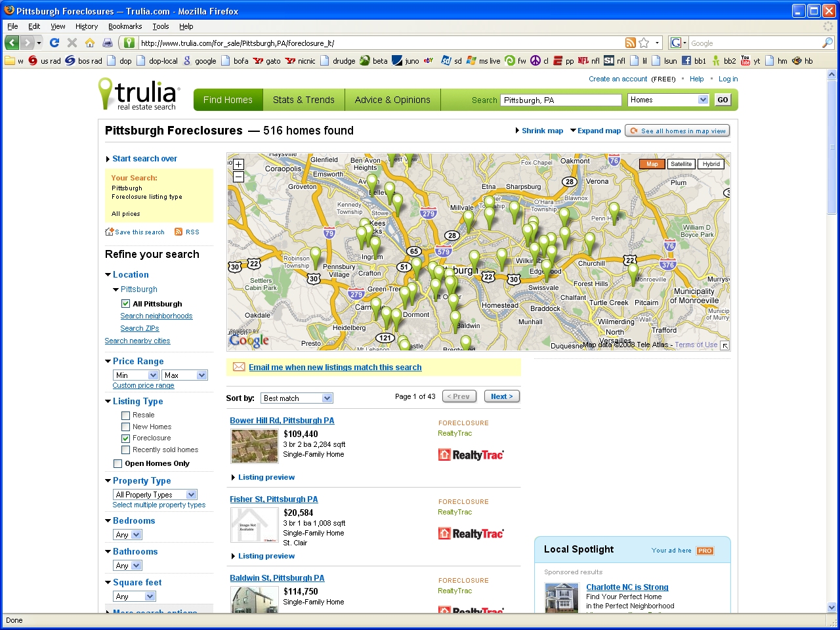Click See all homes in map view
This screenshot has width=840, height=630.
[x=677, y=131]
